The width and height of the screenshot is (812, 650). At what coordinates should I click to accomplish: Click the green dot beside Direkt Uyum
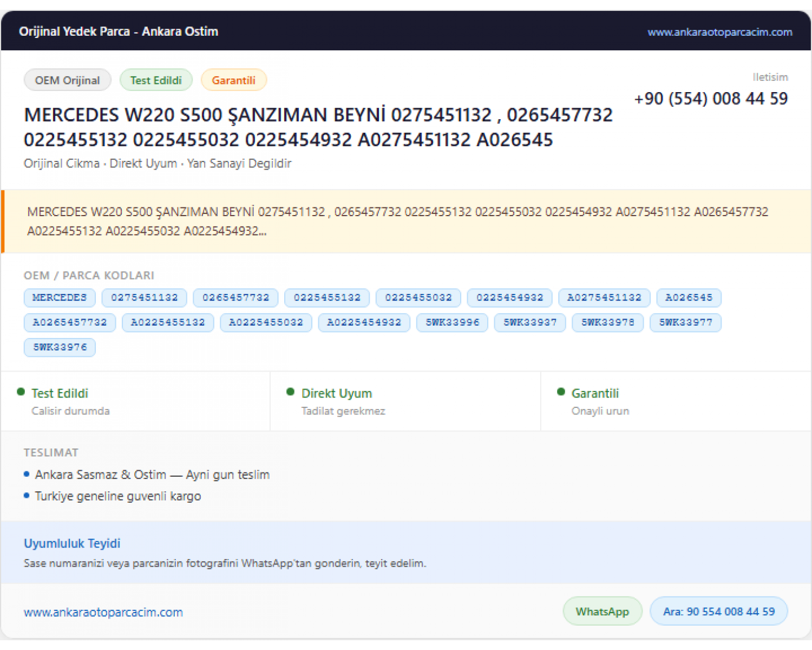[x=290, y=392]
